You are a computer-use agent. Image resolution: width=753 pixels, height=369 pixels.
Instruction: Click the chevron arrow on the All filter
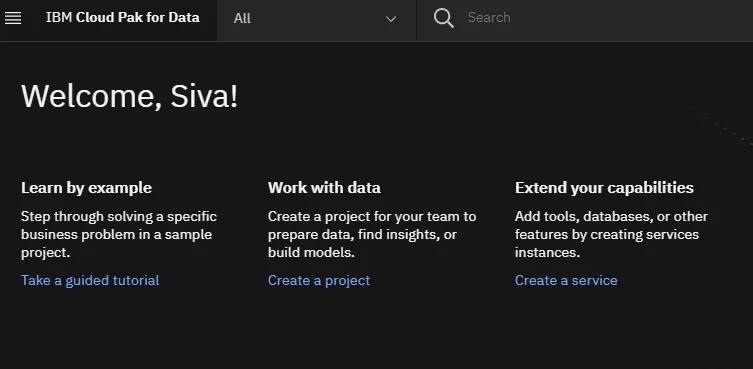tap(391, 19)
